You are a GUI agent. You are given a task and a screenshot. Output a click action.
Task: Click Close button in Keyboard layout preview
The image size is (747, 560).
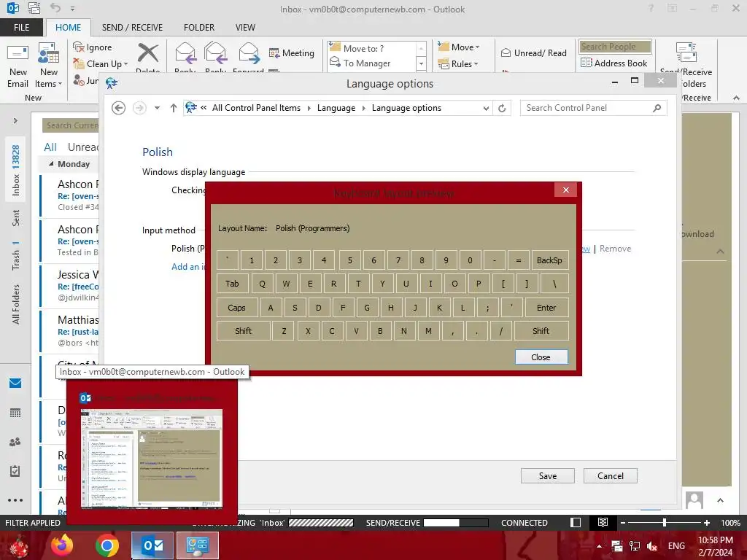[541, 357]
